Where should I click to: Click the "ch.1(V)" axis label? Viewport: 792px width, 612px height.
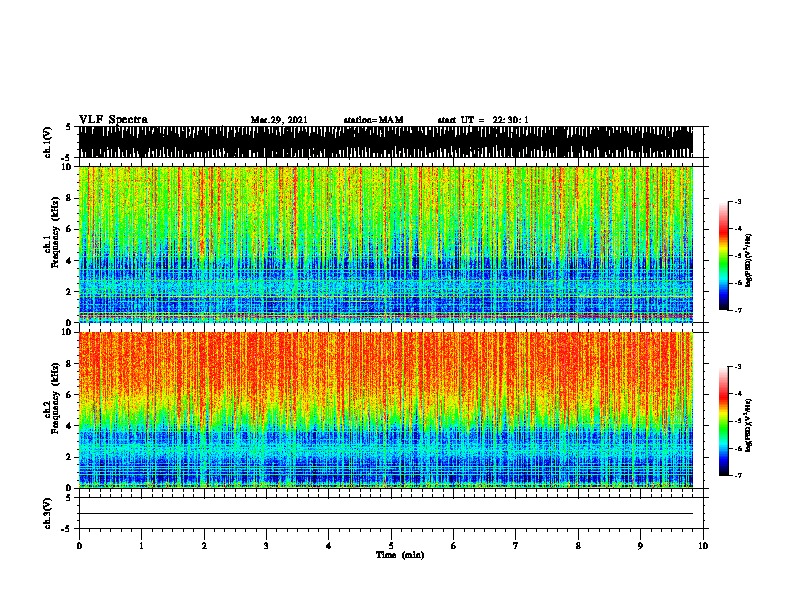tap(47, 142)
